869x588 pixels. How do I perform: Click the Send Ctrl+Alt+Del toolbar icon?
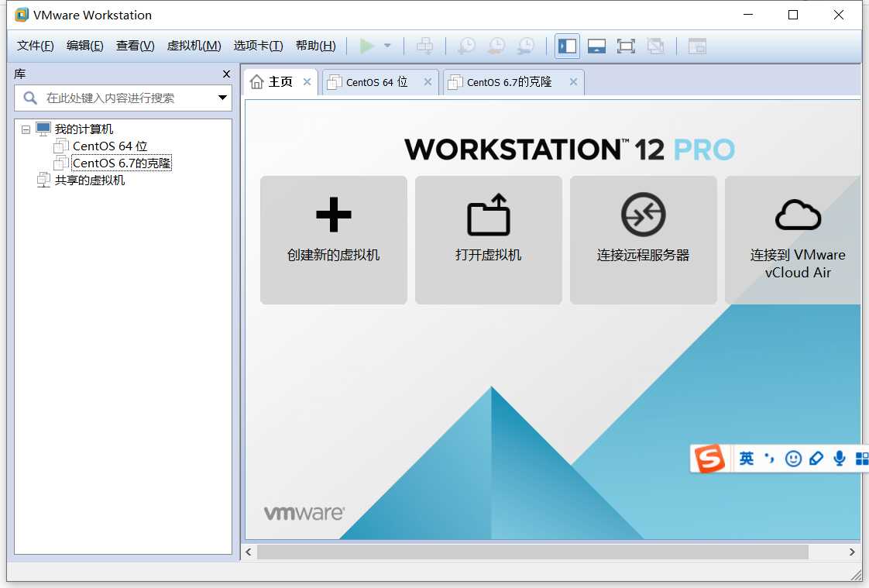(x=425, y=46)
